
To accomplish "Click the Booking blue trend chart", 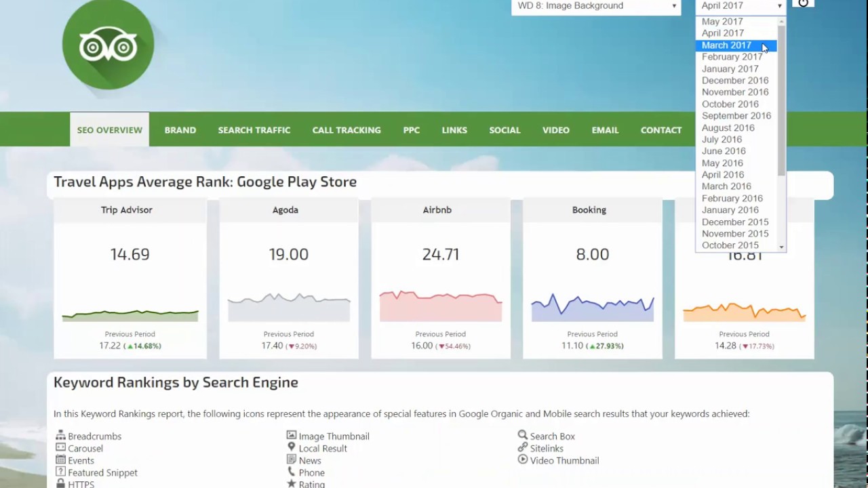I will [593, 307].
